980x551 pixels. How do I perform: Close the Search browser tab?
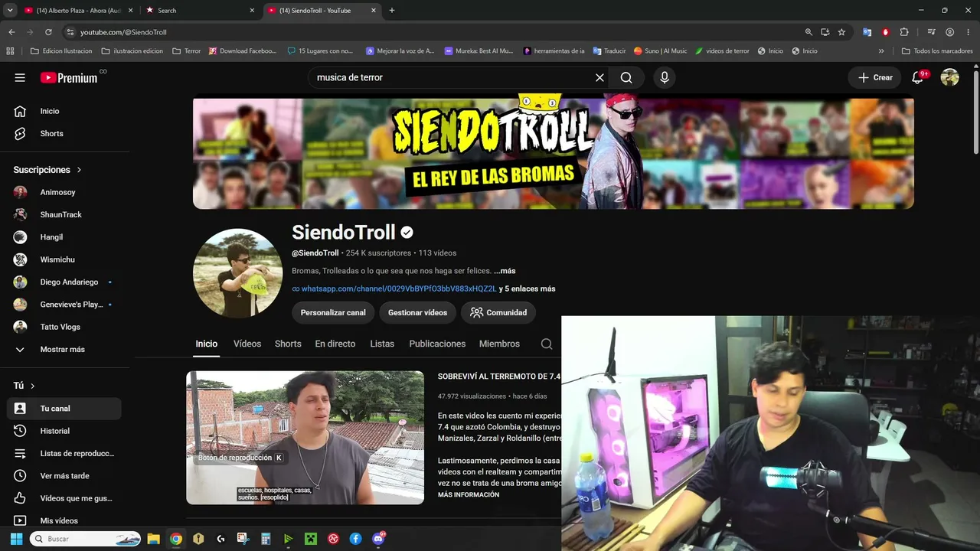[252, 11]
